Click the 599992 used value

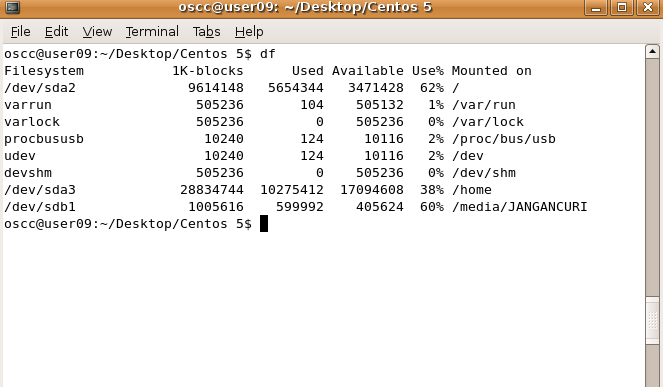coord(300,207)
